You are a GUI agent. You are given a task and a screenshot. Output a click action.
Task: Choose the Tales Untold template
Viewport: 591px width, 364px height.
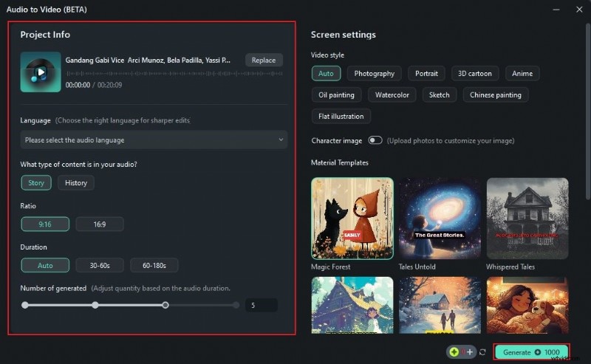click(x=440, y=218)
